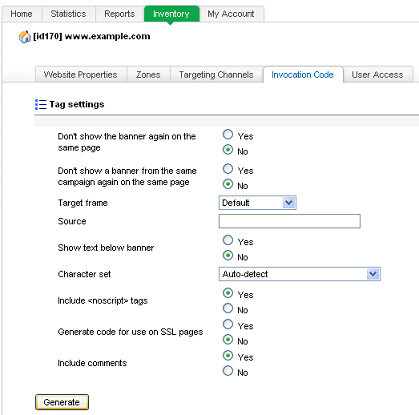Open the Website Properties tab
This screenshot has height=415, width=419.
(x=80, y=75)
